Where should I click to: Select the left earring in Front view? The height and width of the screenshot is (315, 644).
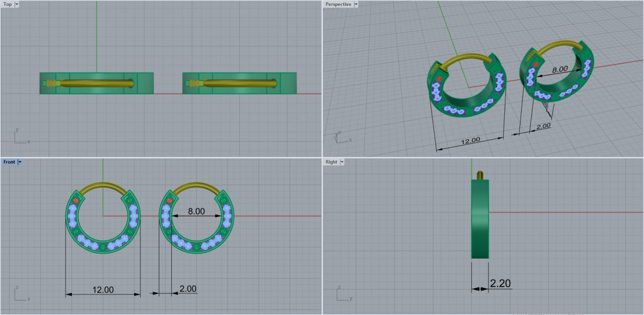click(x=103, y=217)
